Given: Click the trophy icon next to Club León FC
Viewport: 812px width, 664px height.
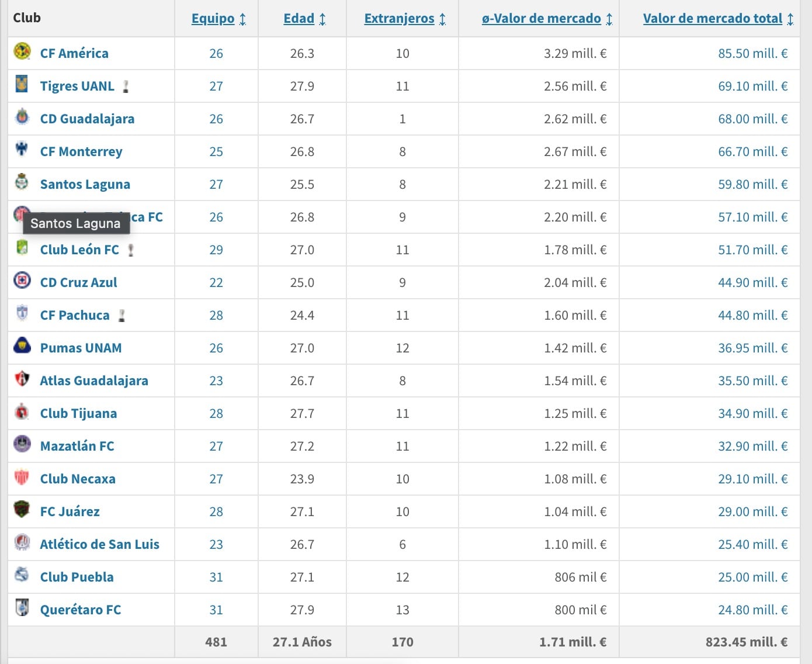Looking at the screenshot, I should [131, 250].
